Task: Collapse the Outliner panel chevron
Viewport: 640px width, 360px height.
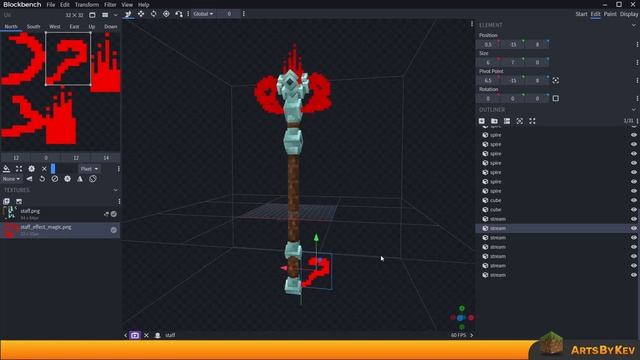Action: coord(633,110)
